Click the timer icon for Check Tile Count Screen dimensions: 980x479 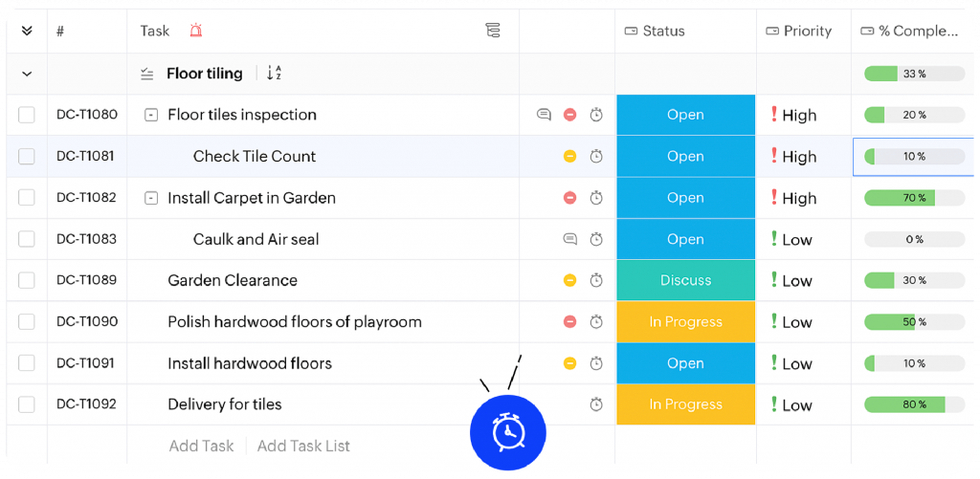pyautogui.click(x=596, y=156)
